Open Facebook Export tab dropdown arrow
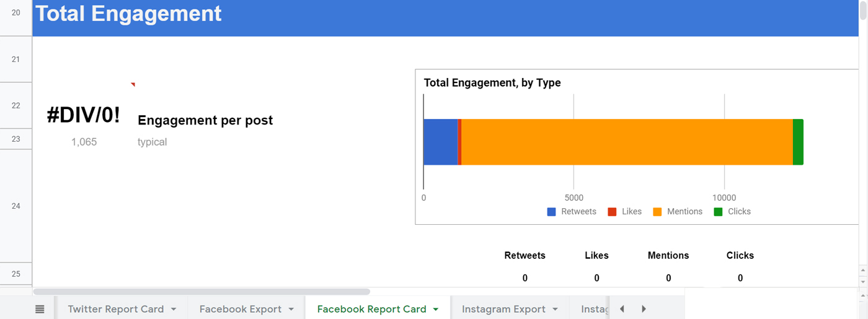The height and width of the screenshot is (319, 868). (x=291, y=309)
